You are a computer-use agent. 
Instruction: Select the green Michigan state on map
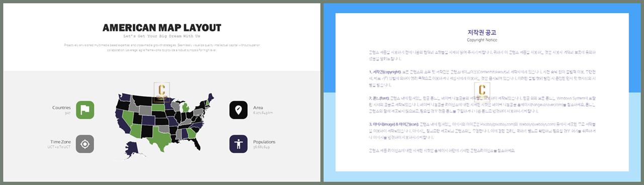coord(186,107)
